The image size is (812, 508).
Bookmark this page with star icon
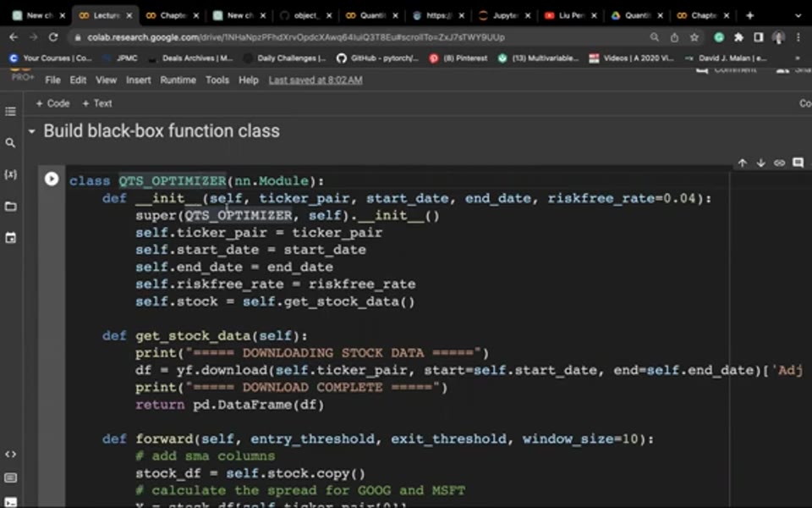coord(694,37)
